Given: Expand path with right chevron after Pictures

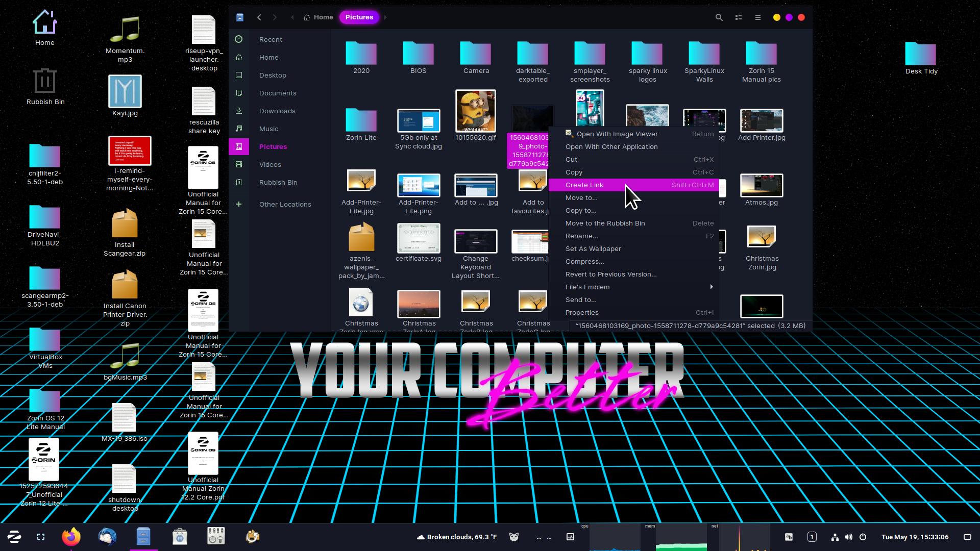Looking at the screenshot, I should pos(385,17).
